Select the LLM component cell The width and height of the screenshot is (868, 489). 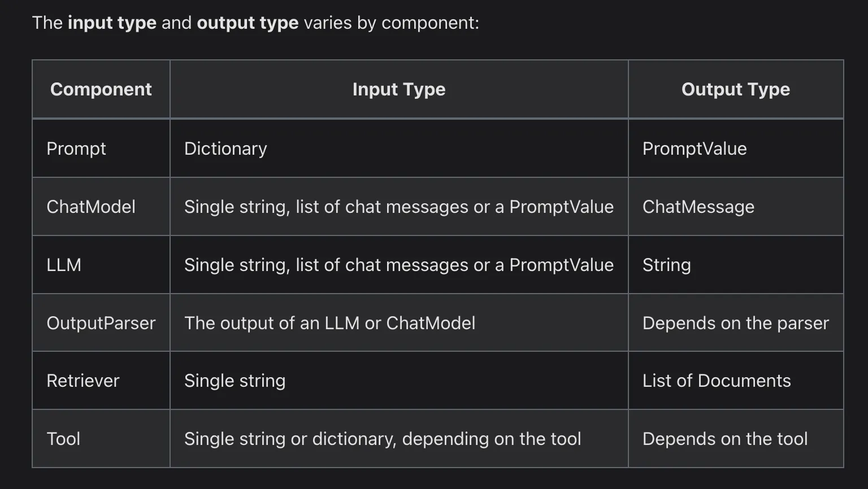pyautogui.click(x=64, y=265)
